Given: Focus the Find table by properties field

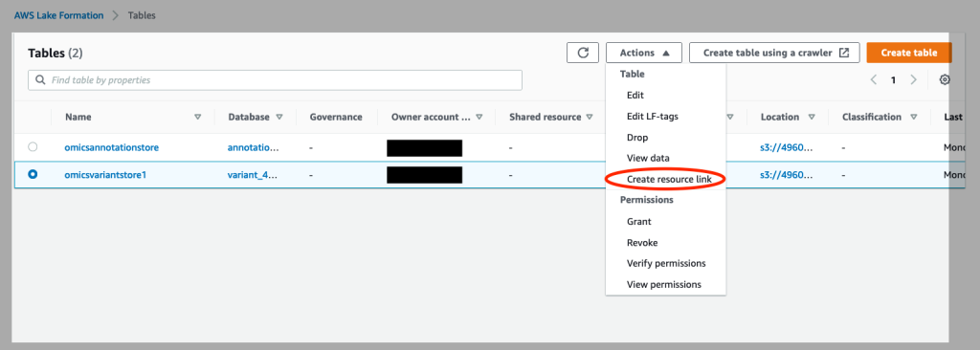Looking at the screenshot, I should [275, 80].
